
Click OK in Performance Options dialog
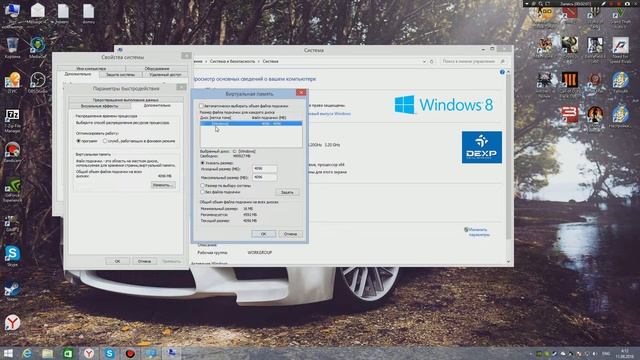pos(118,261)
